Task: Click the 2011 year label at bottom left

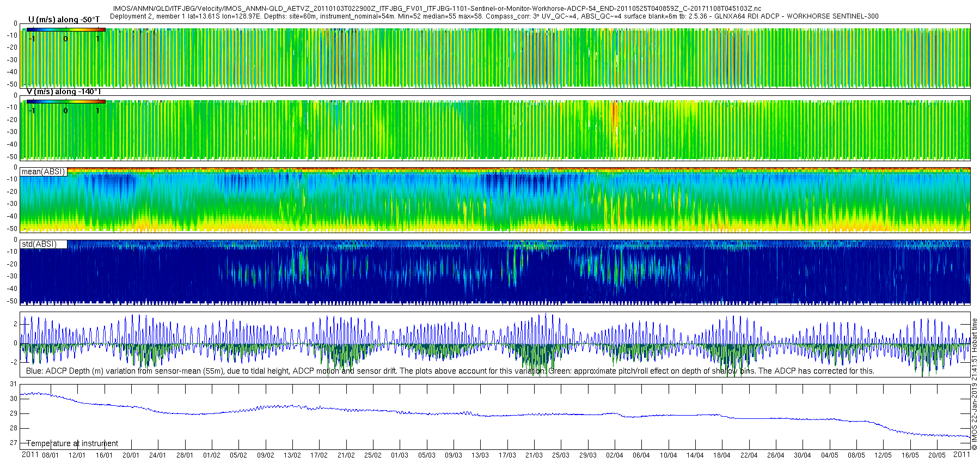Action: (x=30, y=454)
